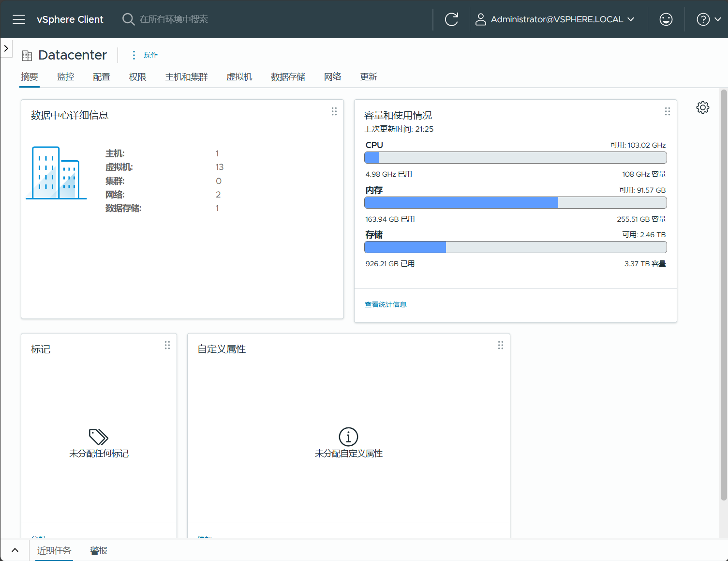Click the Datacenter page title
This screenshot has height=561, width=728.
pos(73,55)
